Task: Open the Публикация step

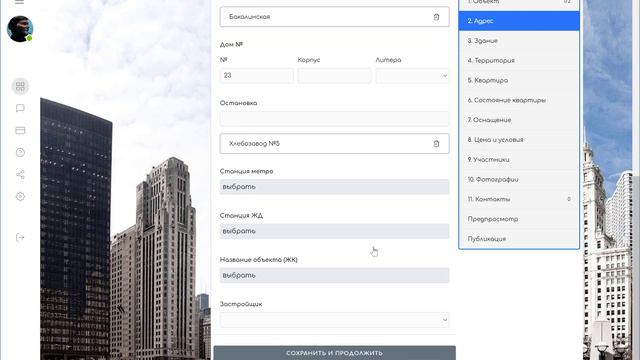Action: click(x=519, y=239)
